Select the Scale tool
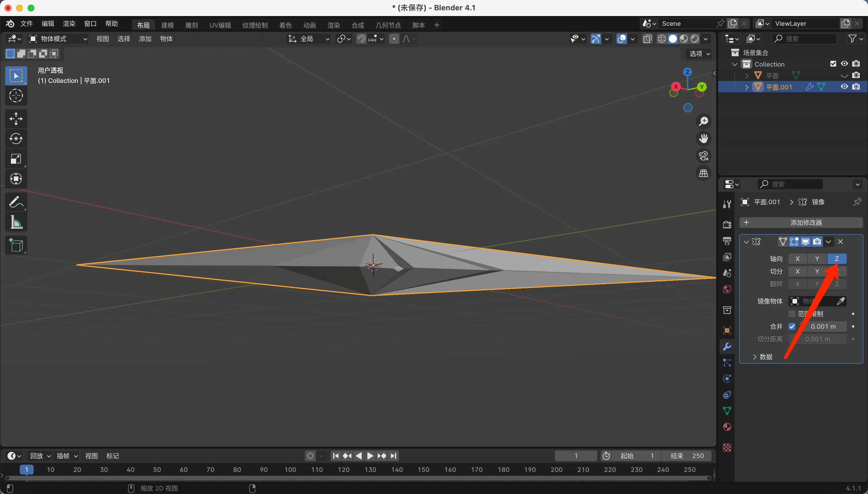The width and height of the screenshot is (868, 494). tap(16, 159)
